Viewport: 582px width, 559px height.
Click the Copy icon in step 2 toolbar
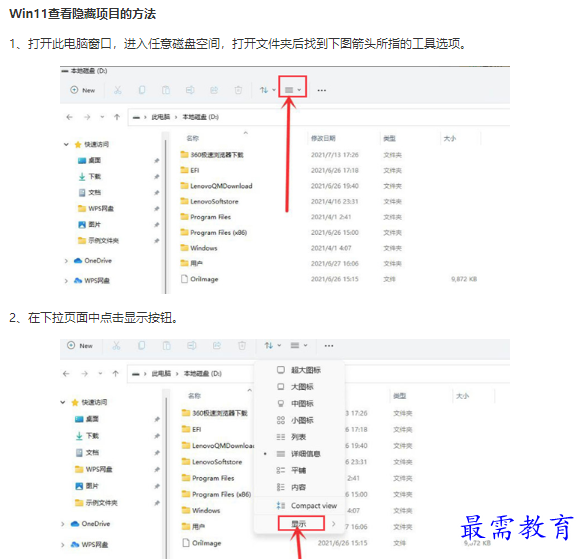tap(141, 346)
